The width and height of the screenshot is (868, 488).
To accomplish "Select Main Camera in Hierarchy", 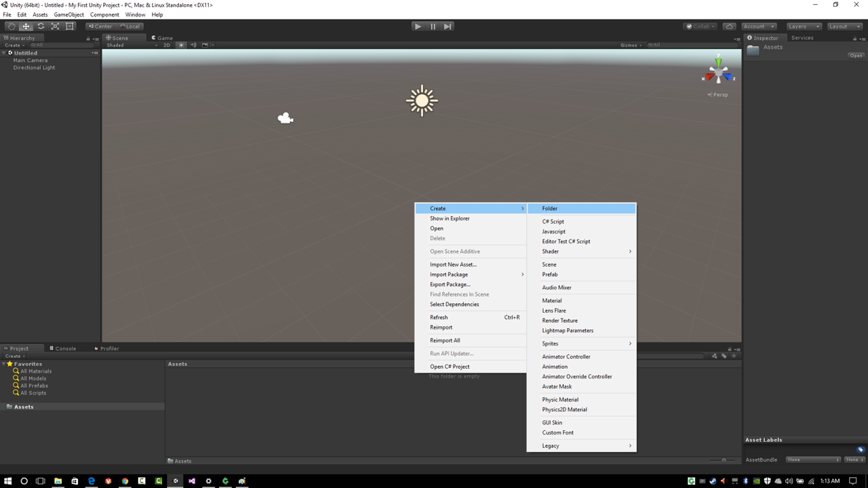I will 31,60.
